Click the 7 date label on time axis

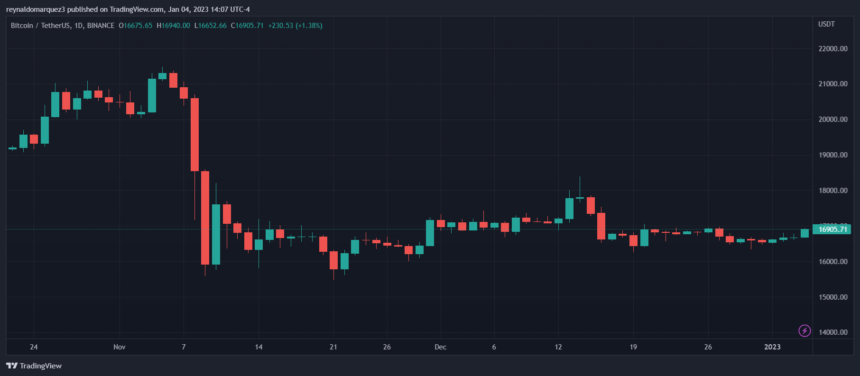[184, 347]
